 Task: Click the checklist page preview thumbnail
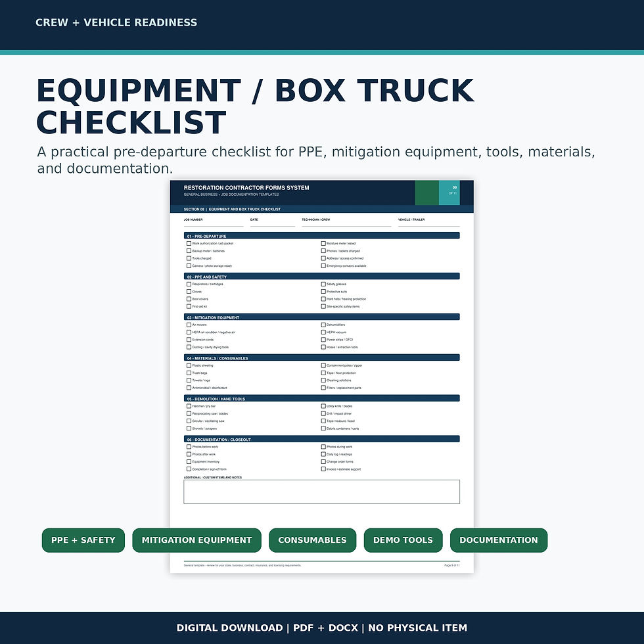coord(321,376)
